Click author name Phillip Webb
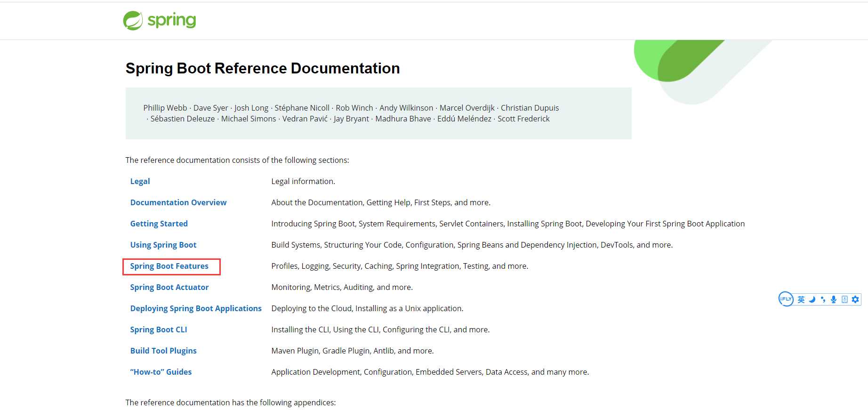Screen dimensions: 868x410 pos(165,108)
